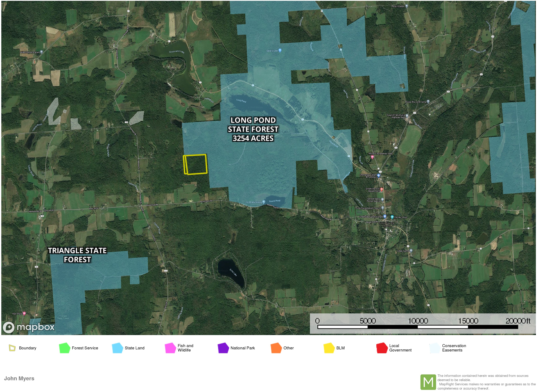Click the Praise the Lord Camp pin

coord(428,102)
